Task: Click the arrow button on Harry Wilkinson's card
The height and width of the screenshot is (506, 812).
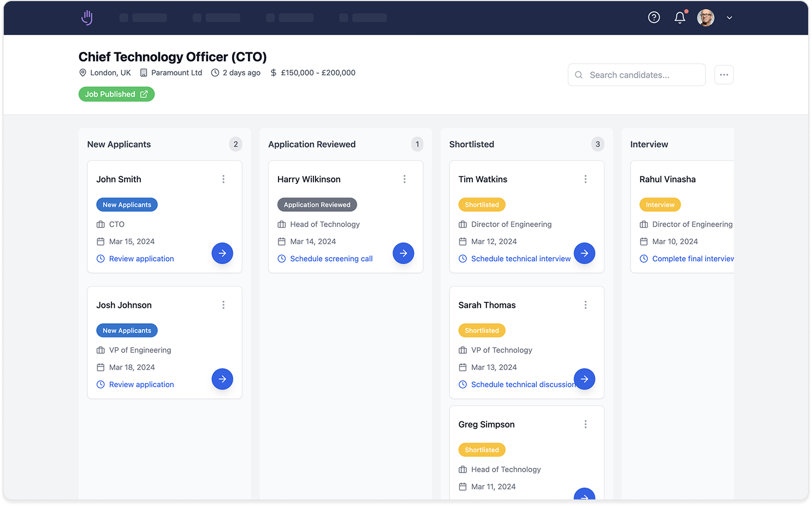Action: (x=403, y=253)
